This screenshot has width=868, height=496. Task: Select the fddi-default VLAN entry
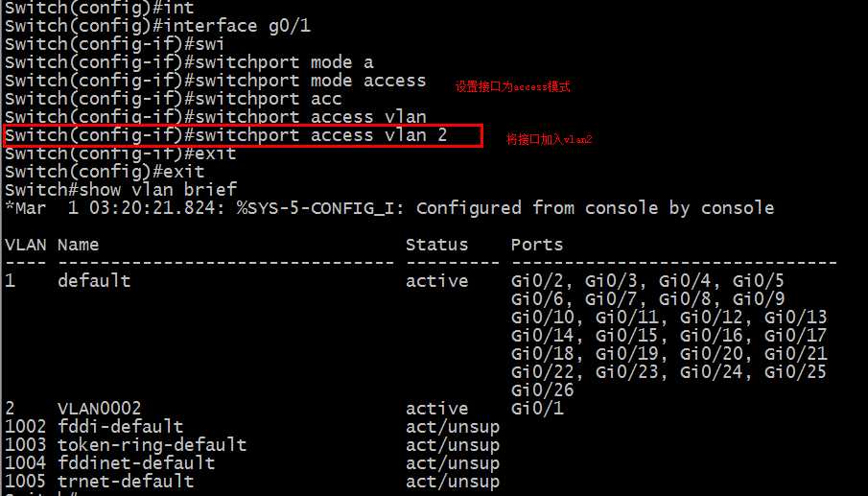[x=120, y=426]
